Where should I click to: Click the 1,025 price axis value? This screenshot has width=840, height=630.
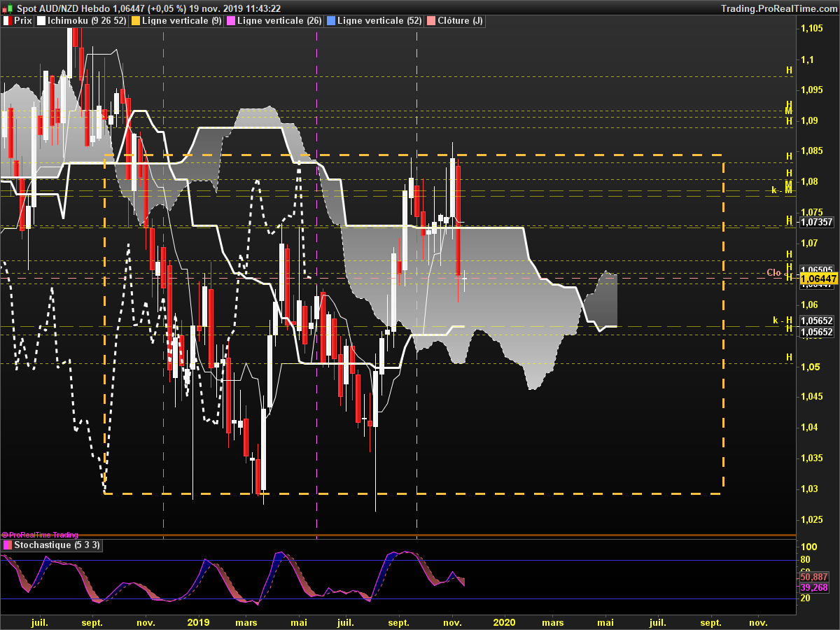812,519
